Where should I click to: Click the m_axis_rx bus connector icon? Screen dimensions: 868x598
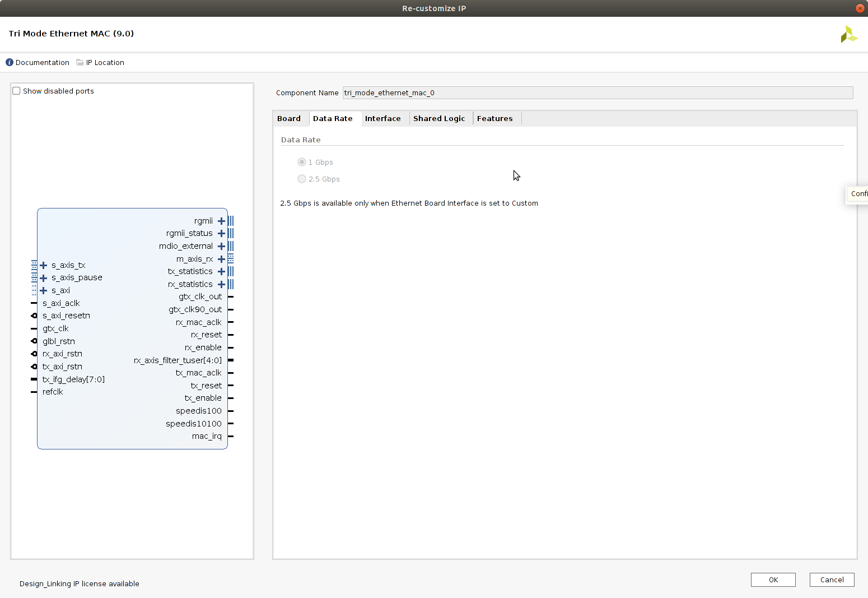coord(231,259)
